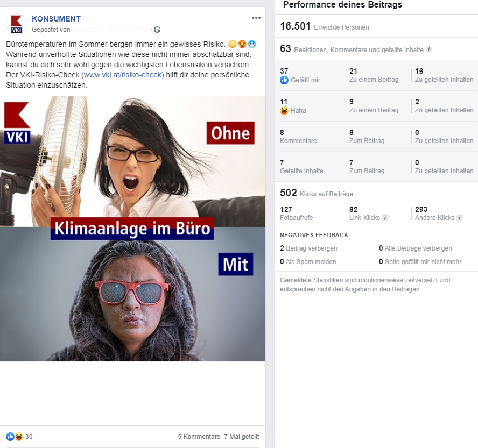Click the Haha label in the stats
The height and width of the screenshot is (448, 478).
(x=298, y=111)
